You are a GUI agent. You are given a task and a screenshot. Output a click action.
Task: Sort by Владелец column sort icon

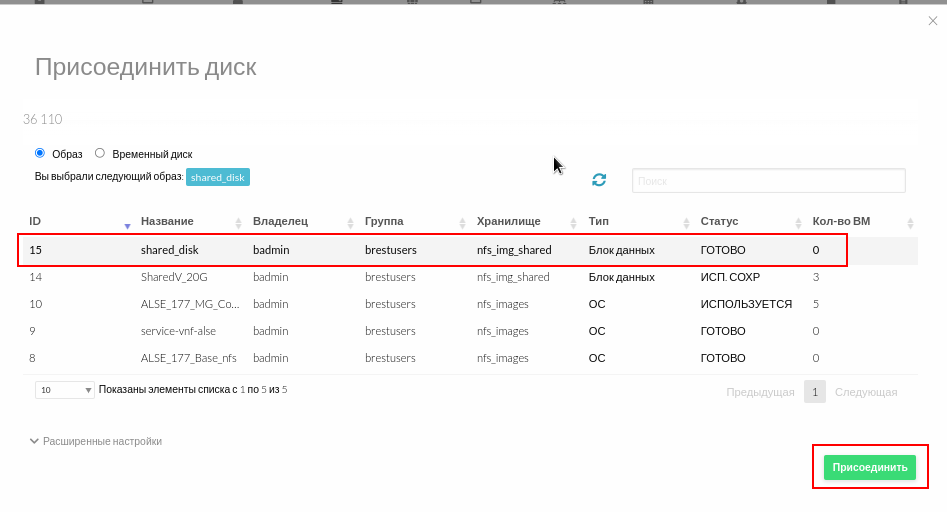tap(350, 223)
